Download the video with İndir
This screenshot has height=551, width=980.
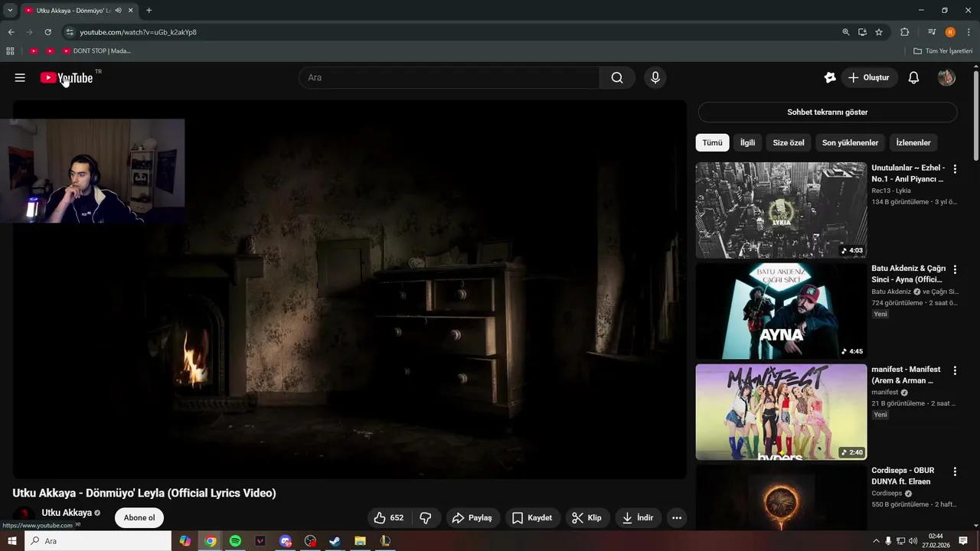(638, 518)
